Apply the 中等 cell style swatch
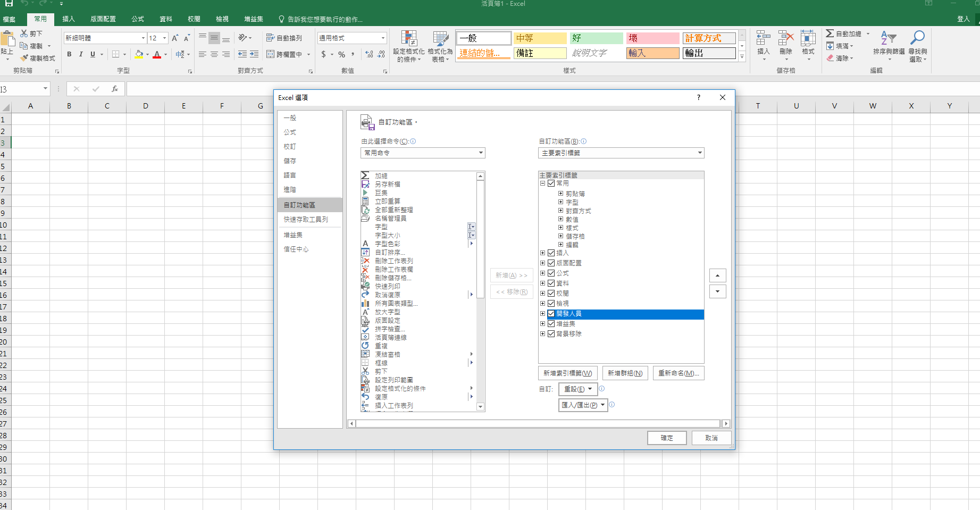The image size is (980, 510). 540,38
